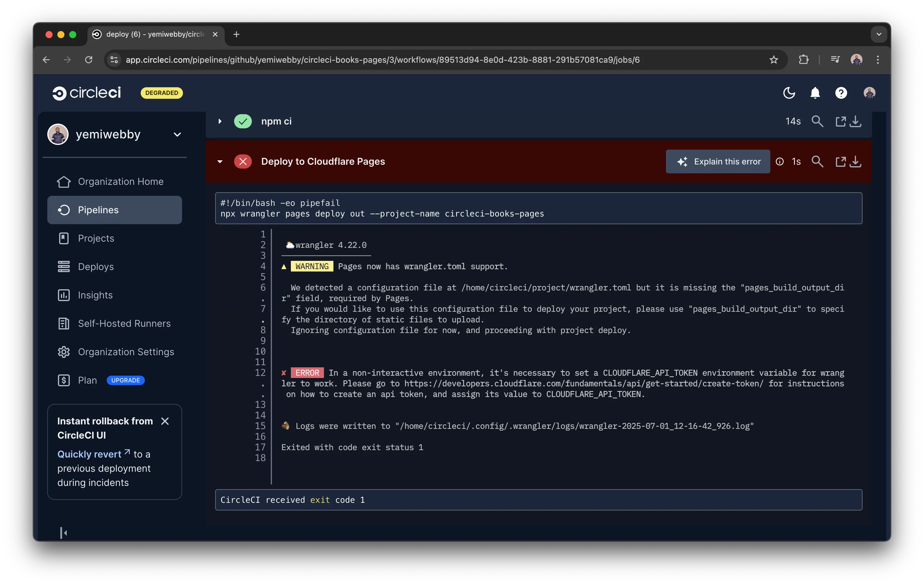Open Projects from the sidebar
Image resolution: width=924 pixels, height=585 pixels.
(x=114, y=238)
